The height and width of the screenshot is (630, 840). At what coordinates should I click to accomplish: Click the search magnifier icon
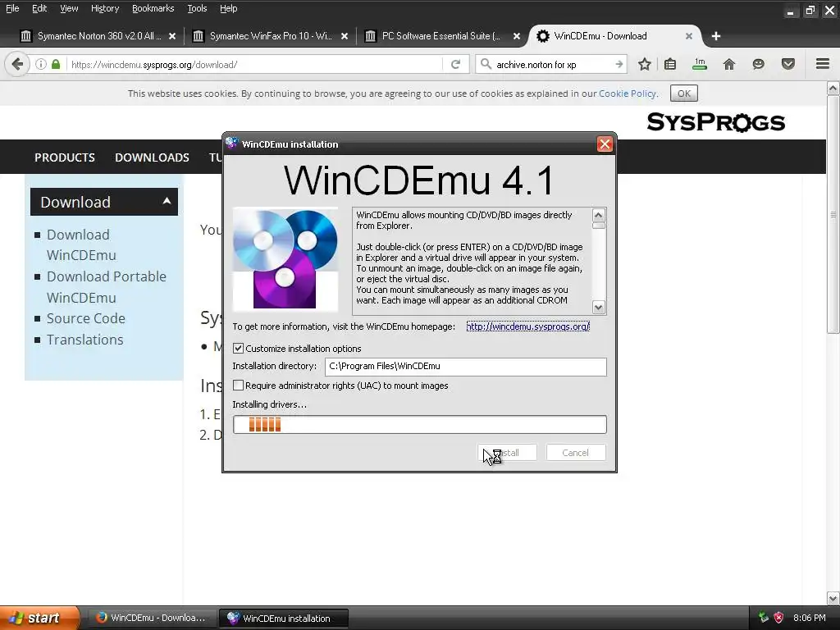click(486, 64)
